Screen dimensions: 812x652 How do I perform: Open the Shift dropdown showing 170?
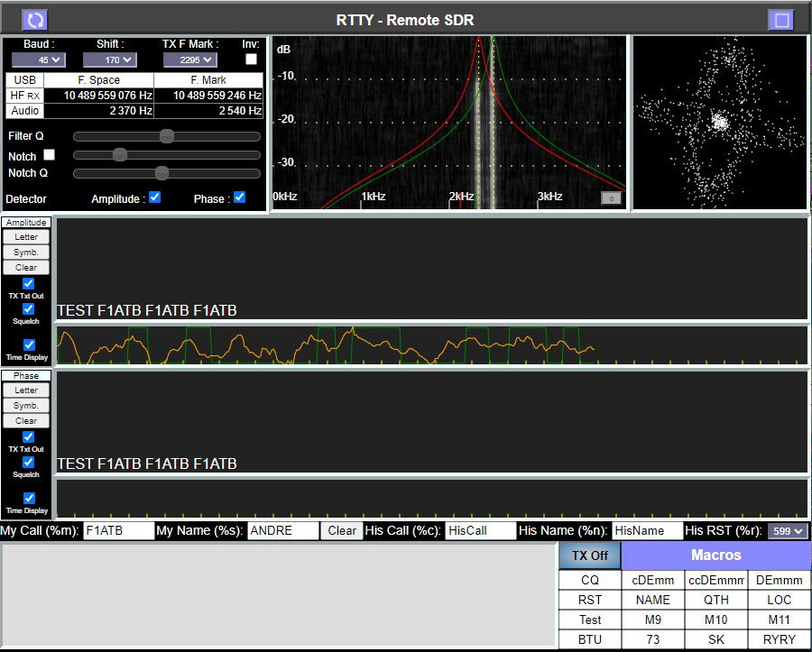110,60
